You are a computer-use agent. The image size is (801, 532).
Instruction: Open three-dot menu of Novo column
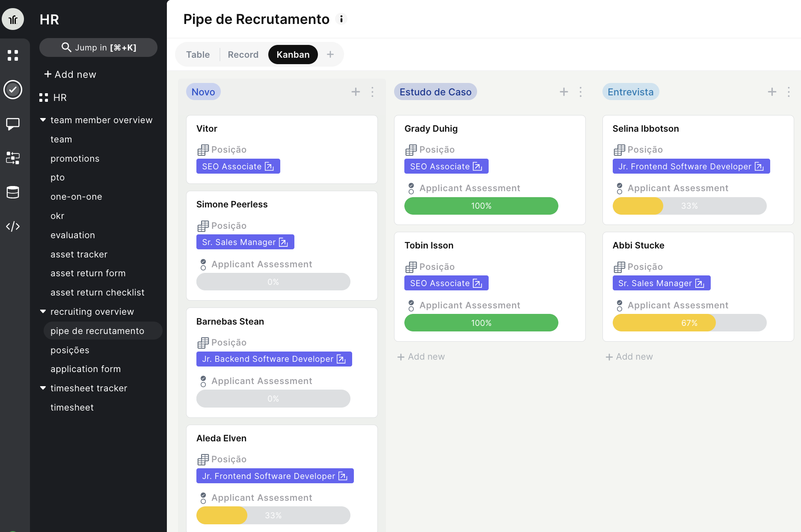coord(372,92)
